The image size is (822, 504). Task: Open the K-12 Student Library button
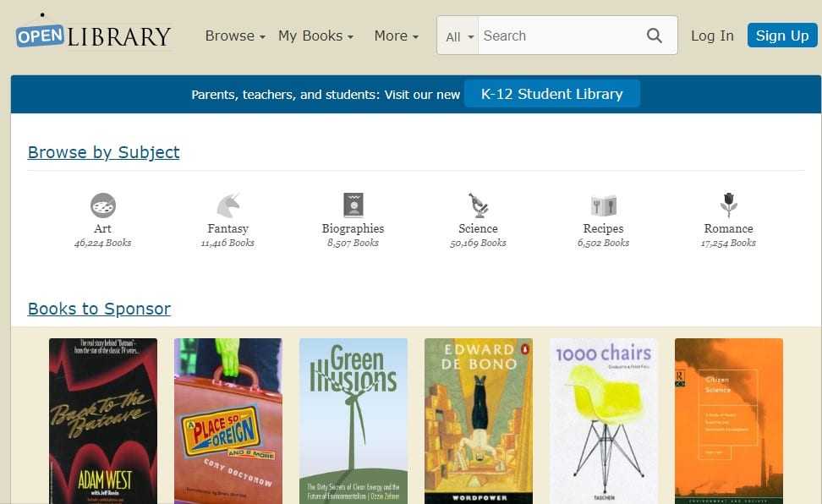551,94
